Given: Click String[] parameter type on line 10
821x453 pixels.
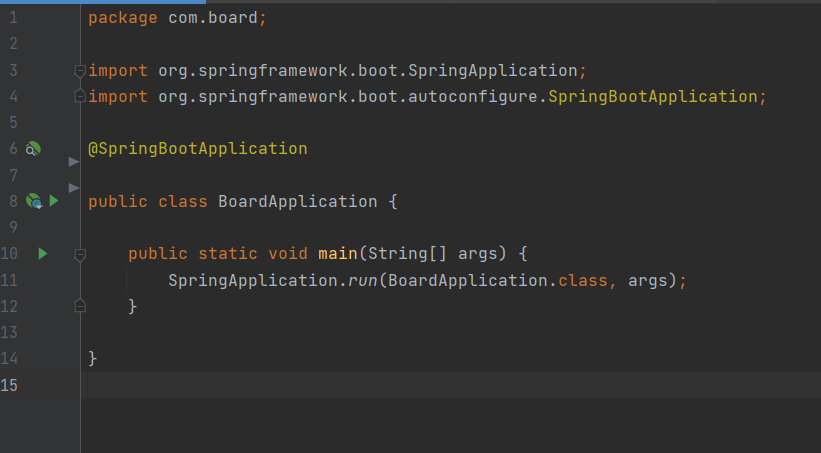Looking at the screenshot, I should click(x=407, y=254).
